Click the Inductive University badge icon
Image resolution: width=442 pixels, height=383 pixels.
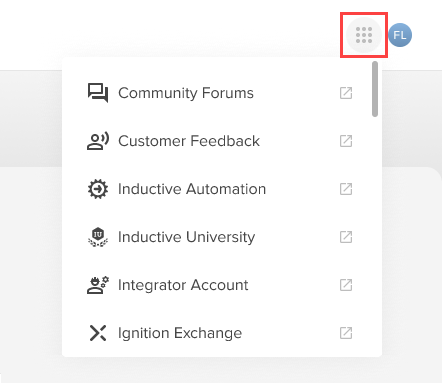(98, 237)
